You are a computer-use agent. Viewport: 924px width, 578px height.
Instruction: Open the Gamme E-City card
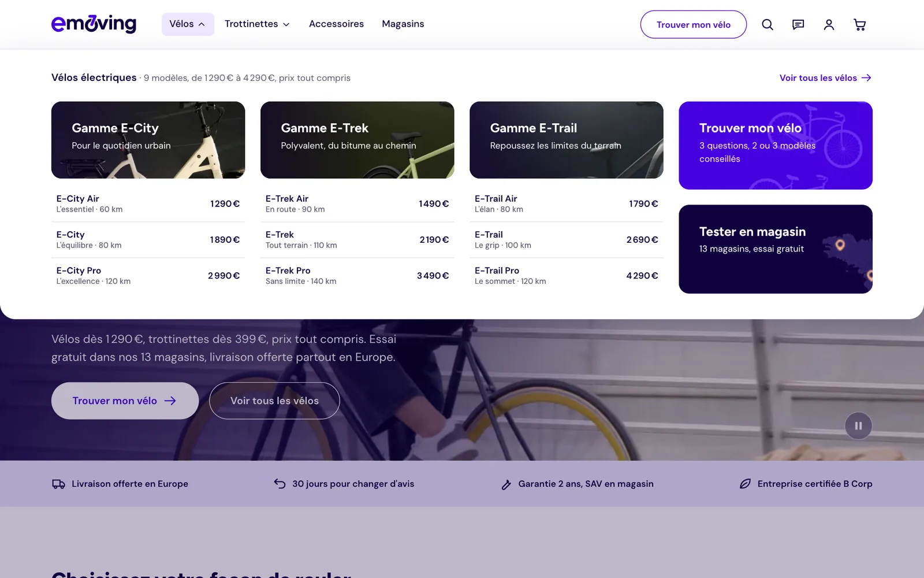pos(148,140)
